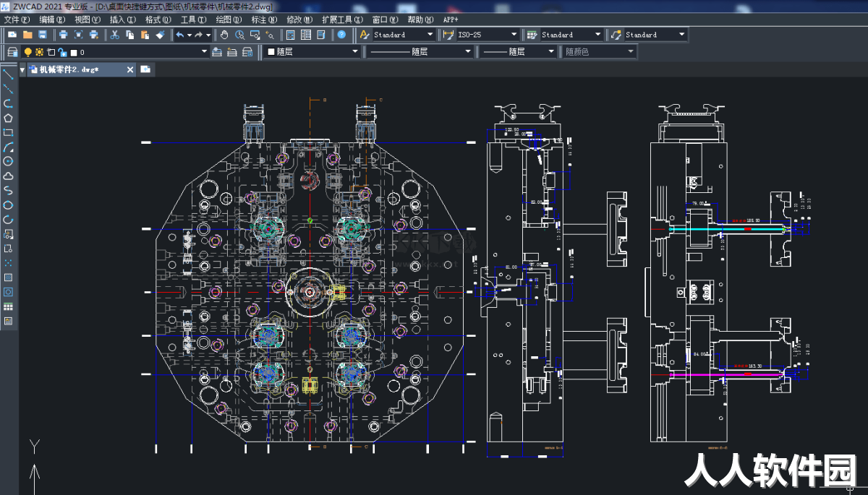Select the Table tool in left toolbar
Image resolution: width=868 pixels, height=495 pixels.
pos(9,306)
